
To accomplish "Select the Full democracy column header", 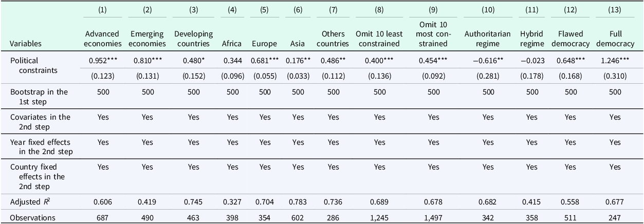I will [615, 39].
